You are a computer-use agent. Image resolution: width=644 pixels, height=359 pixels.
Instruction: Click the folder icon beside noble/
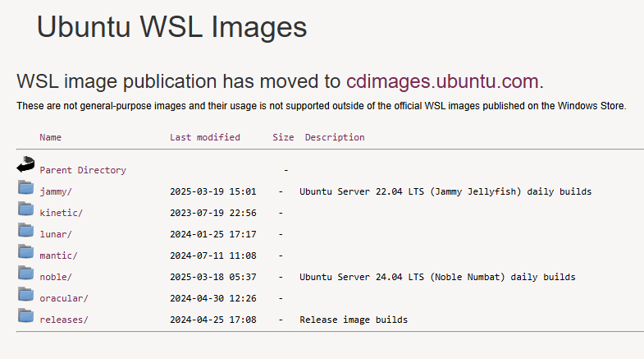coord(25,274)
